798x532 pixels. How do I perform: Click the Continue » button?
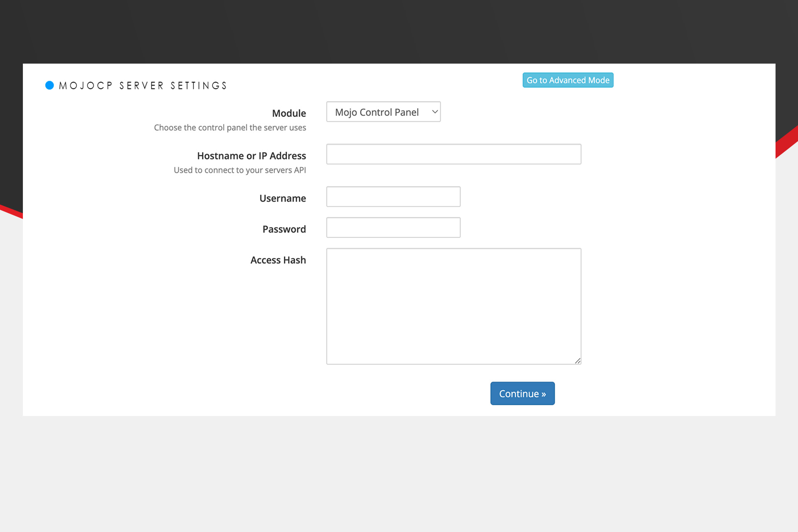pos(522,393)
